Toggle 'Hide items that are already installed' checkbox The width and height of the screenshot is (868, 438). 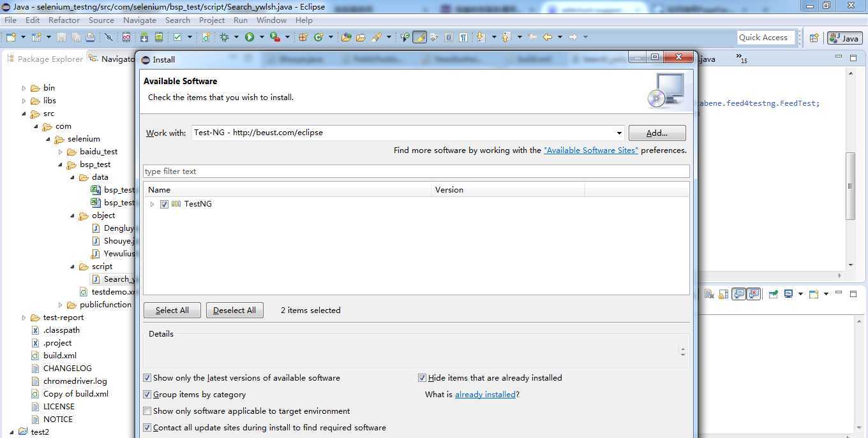click(422, 378)
